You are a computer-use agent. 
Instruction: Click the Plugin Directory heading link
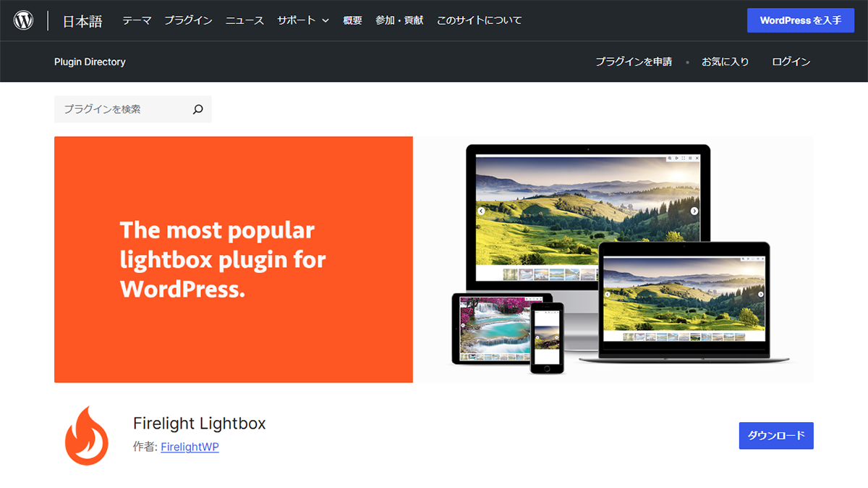point(90,62)
